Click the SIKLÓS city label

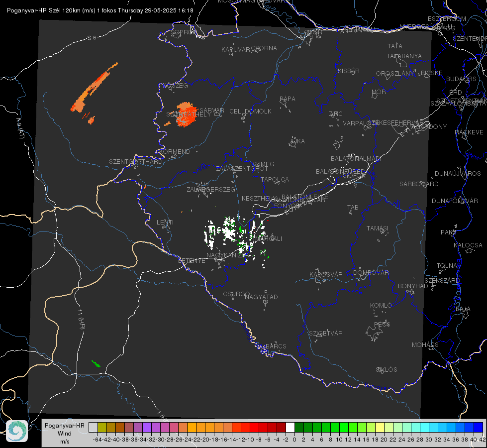(x=387, y=370)
